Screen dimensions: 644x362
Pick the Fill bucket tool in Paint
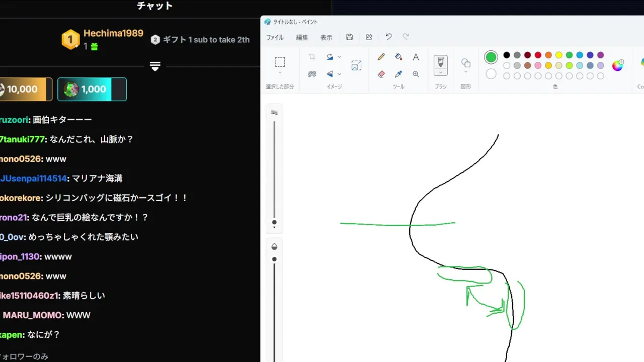pos(398,57)
